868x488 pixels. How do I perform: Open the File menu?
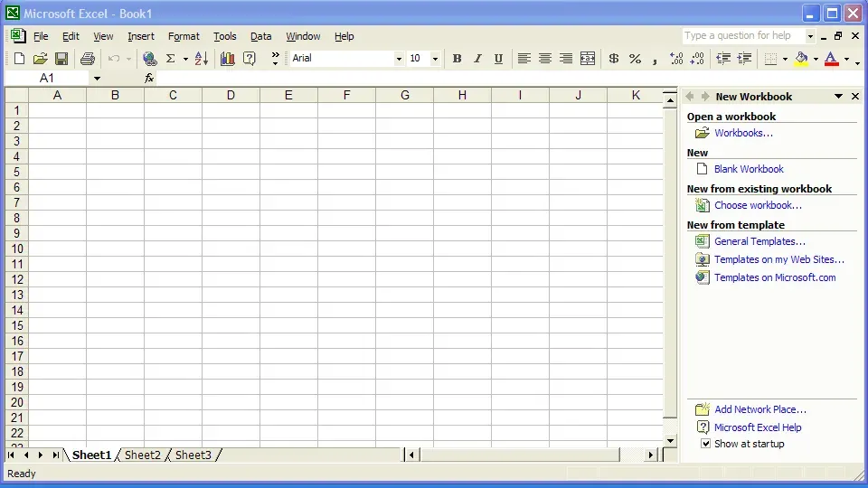[x=41, y=36]
